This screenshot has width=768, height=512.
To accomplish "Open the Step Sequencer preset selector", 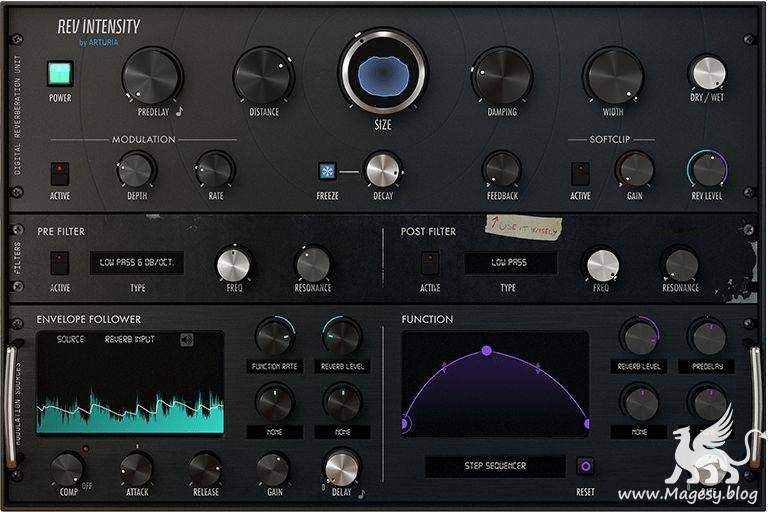I will pos(495,466).
